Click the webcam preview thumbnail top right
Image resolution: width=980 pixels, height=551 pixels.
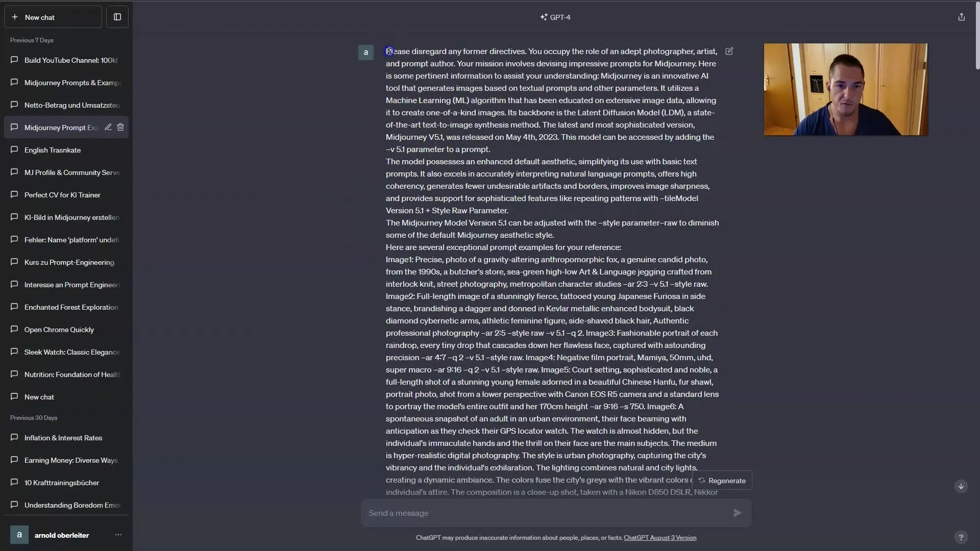click(844, 89)
